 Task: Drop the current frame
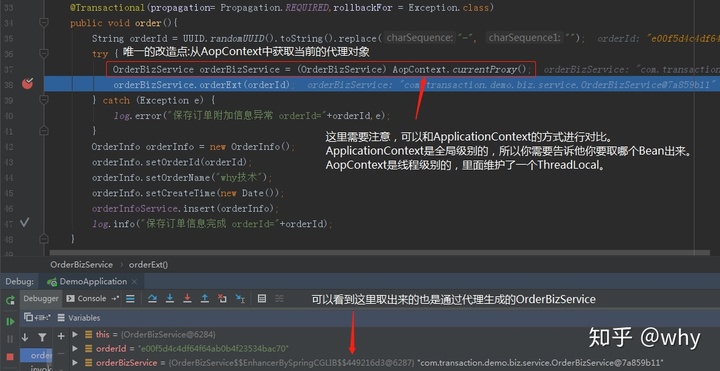tap(222, 299)
